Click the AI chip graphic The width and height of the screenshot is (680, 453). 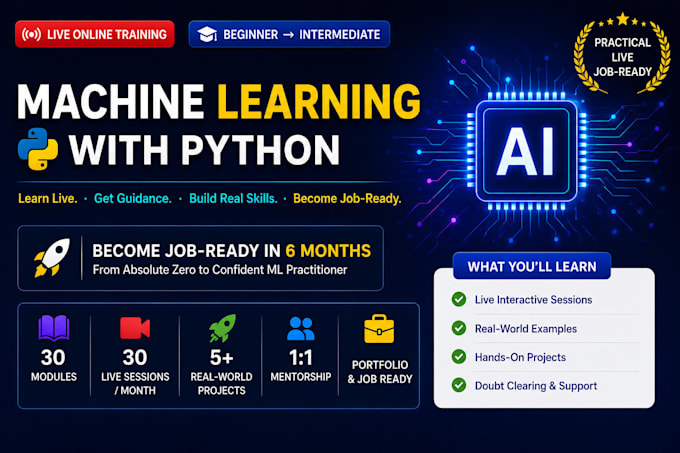(526, 151)
